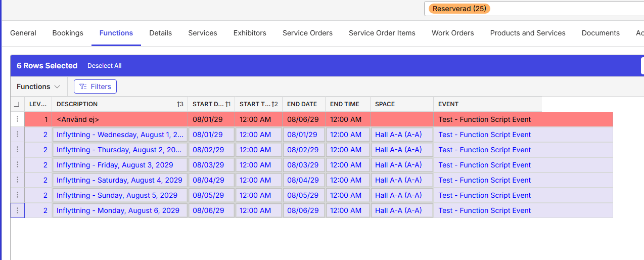The width and height of the screenshot is (644, 260).
Task: Sort by the Start Time column header
Action: (258, 104)
